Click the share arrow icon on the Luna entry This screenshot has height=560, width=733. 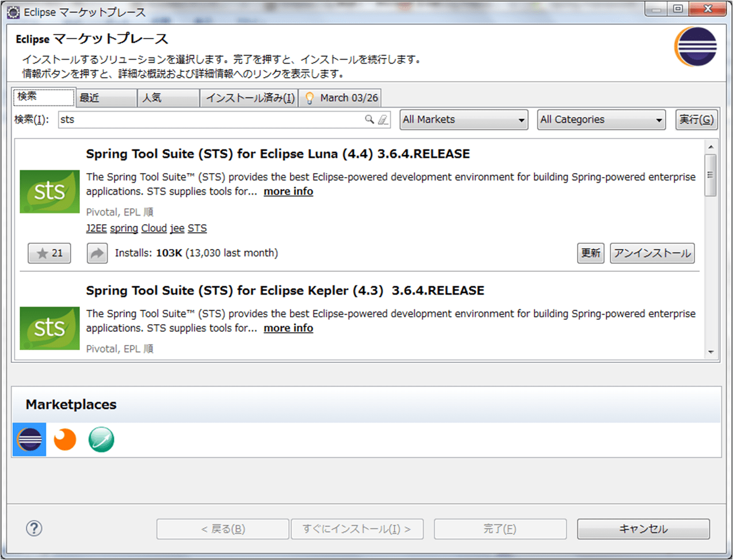(x=97, y=253)
